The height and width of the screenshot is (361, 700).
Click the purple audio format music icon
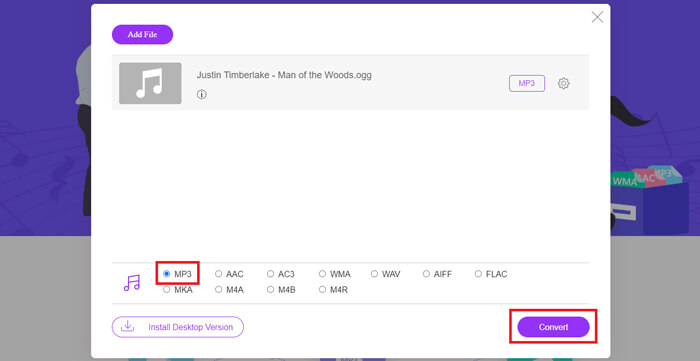(x=132, y=282)
